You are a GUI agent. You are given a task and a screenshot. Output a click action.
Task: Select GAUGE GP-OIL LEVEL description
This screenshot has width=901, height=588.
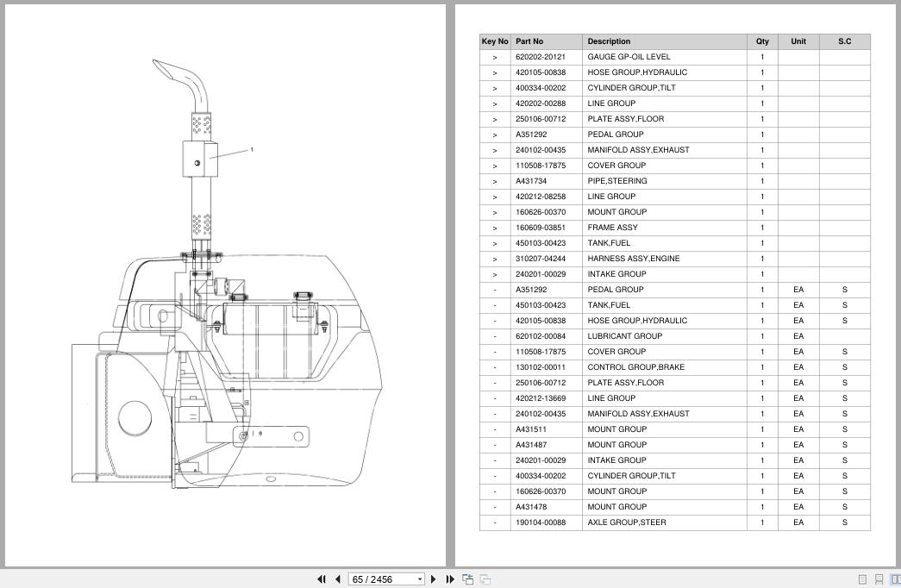[629, 57]
